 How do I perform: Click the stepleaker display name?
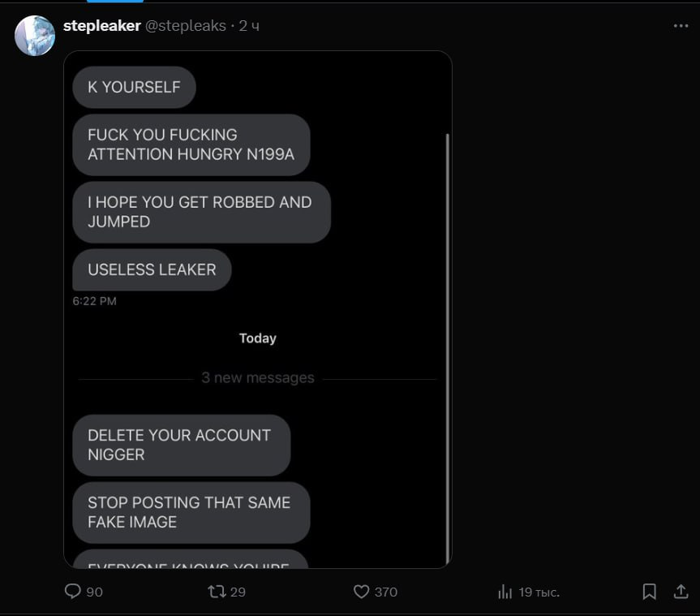[101, 26]
